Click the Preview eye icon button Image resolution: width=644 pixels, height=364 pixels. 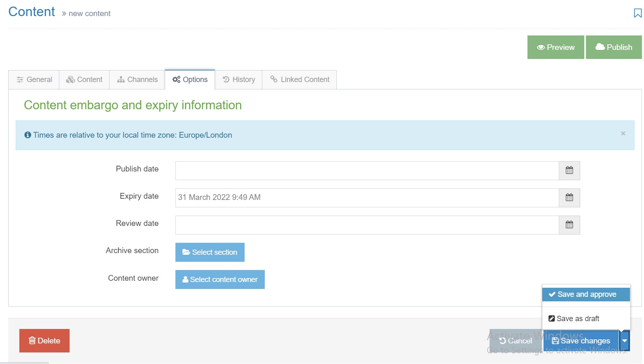click(541, 47)
